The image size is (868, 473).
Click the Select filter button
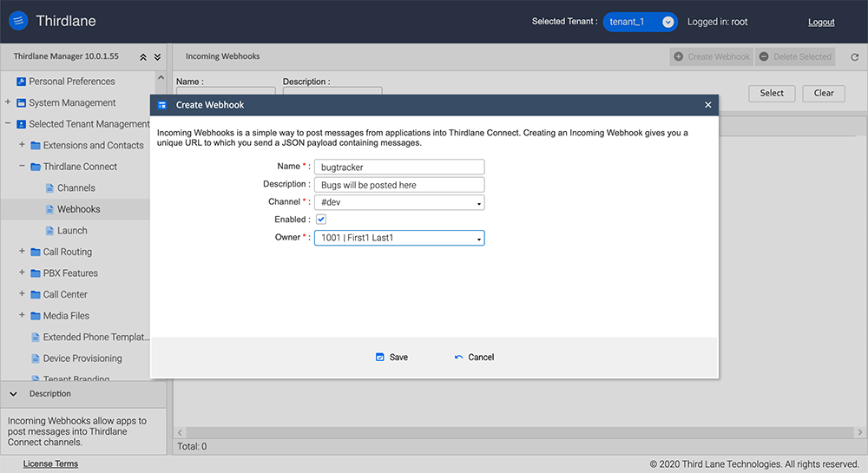click(x=772, y=93)
